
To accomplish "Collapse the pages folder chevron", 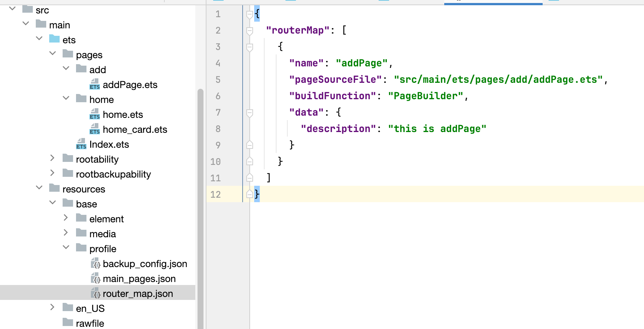I will point(53,53).
